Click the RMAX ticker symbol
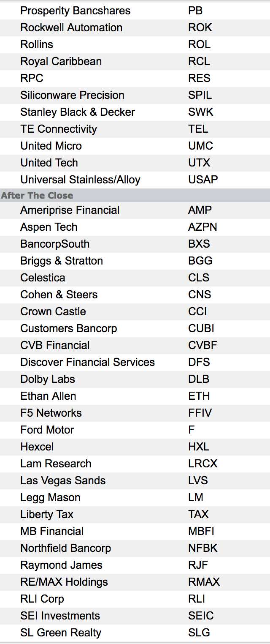The height and width of the screenshot is (644, 270). tap(204, 582)
